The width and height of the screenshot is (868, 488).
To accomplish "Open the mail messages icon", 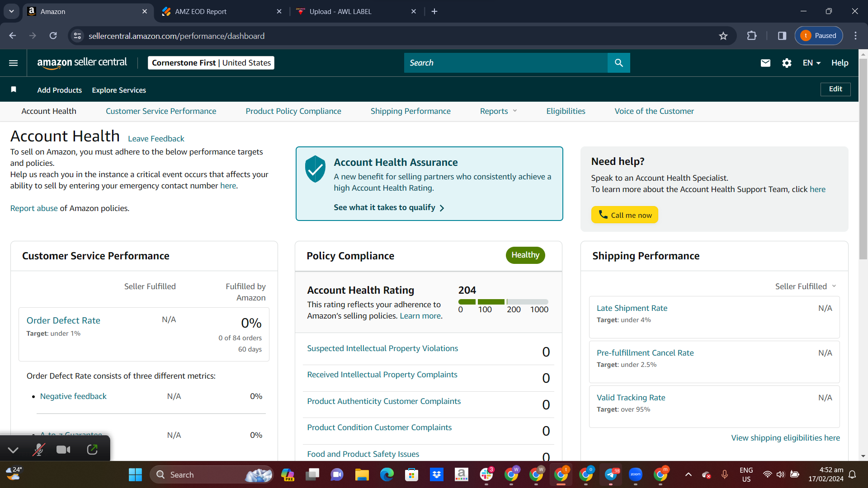I will click(x=765, y=63).
